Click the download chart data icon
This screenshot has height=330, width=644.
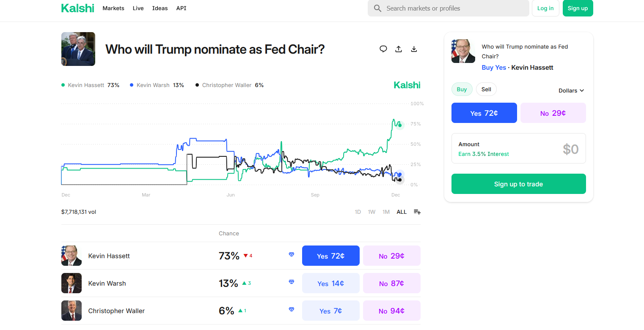click(414, 49)
